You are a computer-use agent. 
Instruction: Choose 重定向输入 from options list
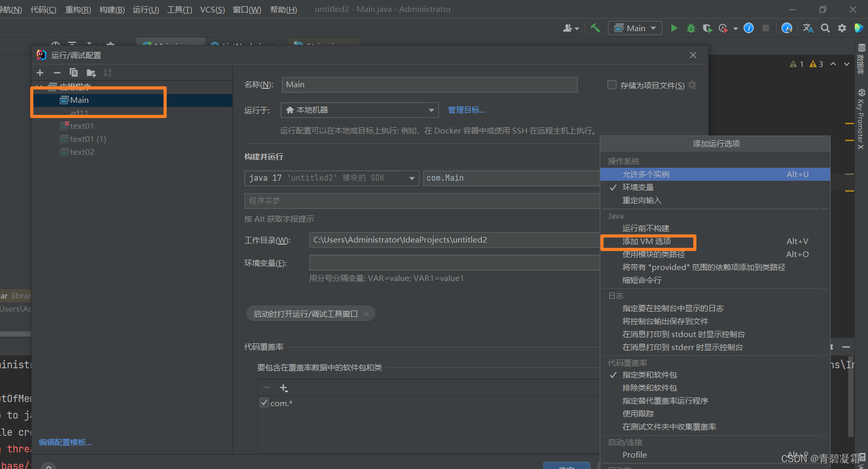point(715,200)
